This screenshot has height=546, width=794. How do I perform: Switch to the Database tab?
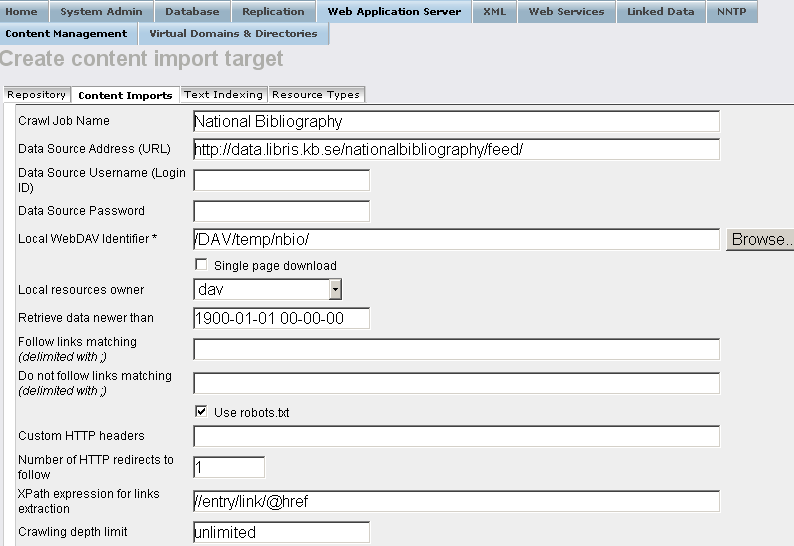(x=192, y=12)
